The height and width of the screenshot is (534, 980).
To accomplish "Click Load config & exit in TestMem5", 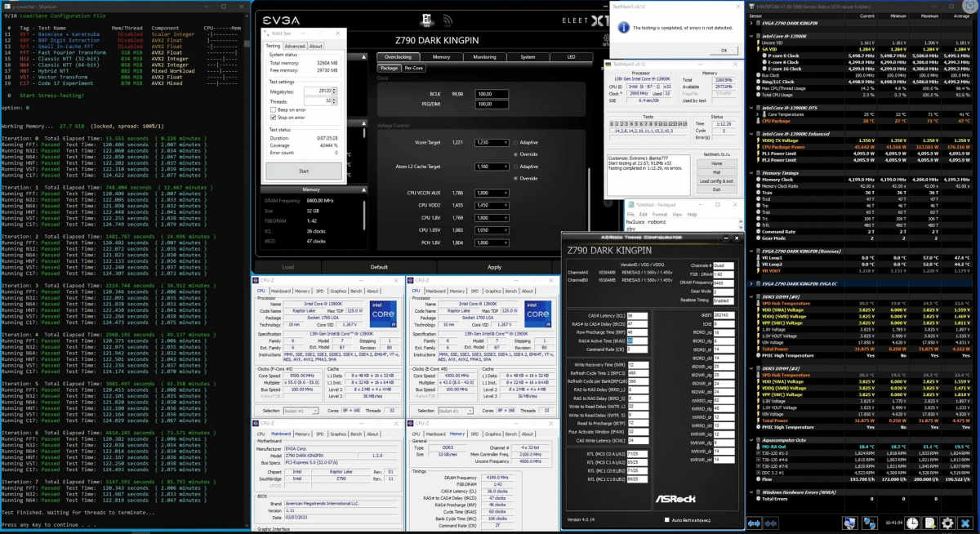I will click(x=716, y=181).
